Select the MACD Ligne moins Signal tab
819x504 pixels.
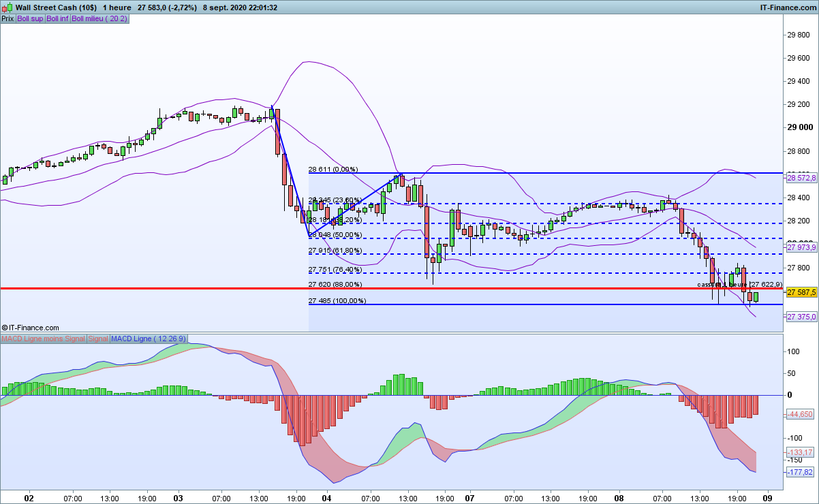44,338
